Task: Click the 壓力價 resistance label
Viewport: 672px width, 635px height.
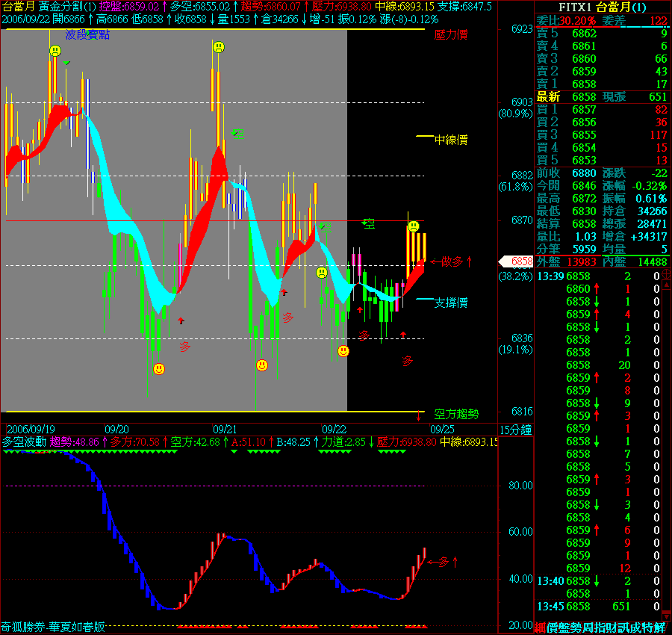Action: click(x=451, y=34)
